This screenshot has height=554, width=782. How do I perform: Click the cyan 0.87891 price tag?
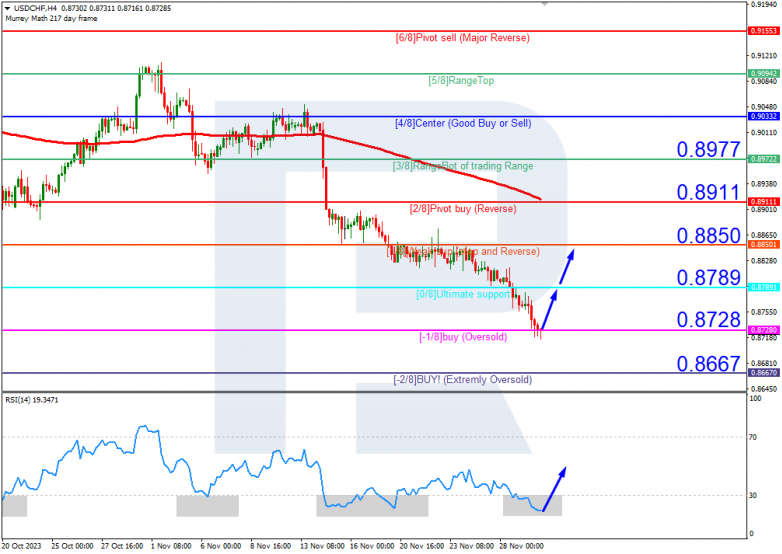tap(764, 288)
